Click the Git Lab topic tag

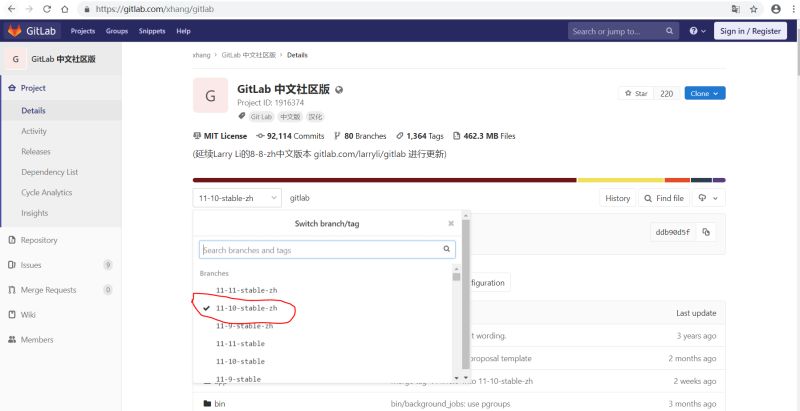[x=261, y=117]
